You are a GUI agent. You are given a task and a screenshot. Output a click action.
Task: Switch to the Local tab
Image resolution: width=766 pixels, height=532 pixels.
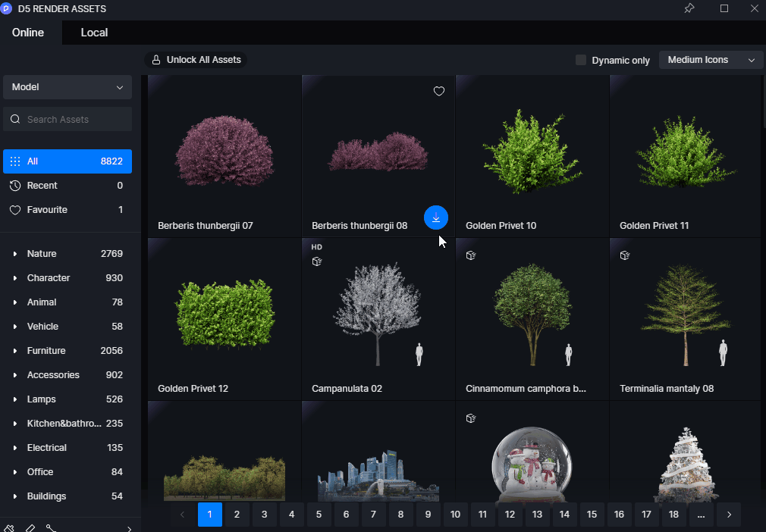(94, 33)
